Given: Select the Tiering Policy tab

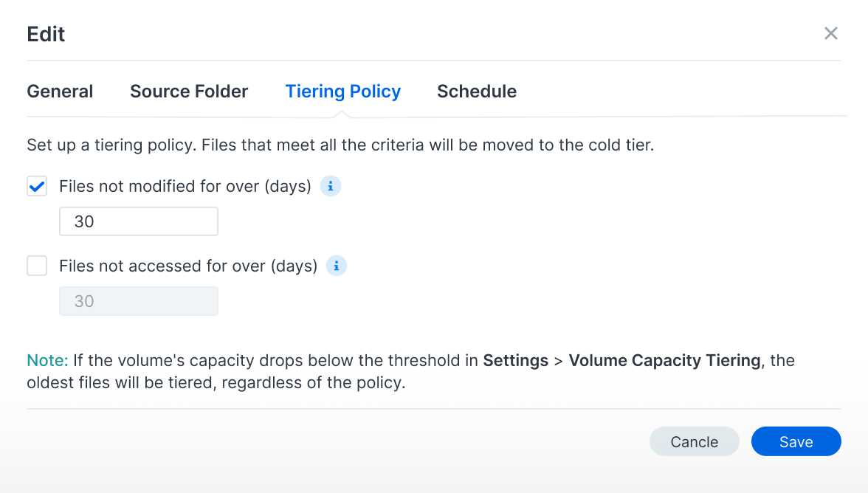Looking at the screenshot, I should (x=343, y=92).
